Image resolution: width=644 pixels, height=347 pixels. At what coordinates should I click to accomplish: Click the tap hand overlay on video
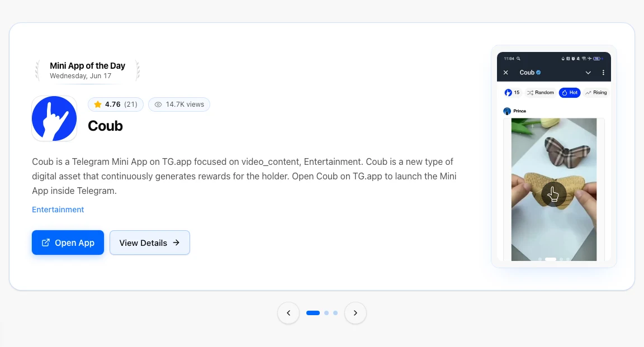(x=553, y=194)
